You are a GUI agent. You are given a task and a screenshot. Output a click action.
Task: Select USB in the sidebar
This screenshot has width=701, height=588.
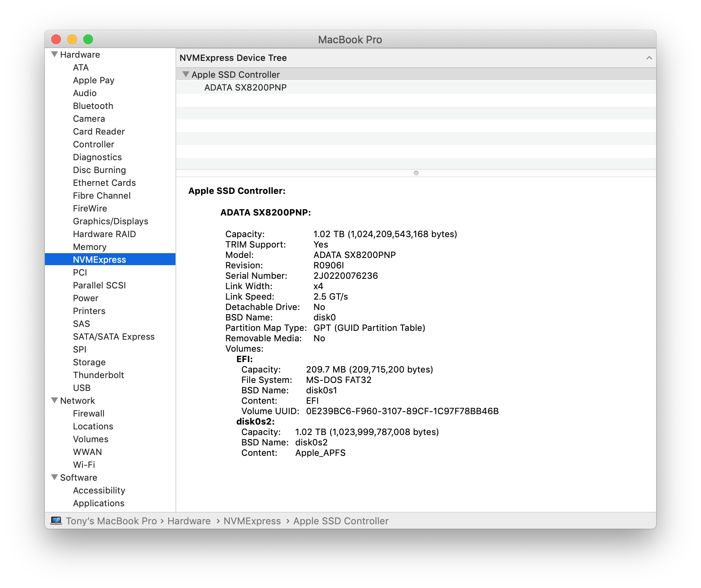coord(82,388)
